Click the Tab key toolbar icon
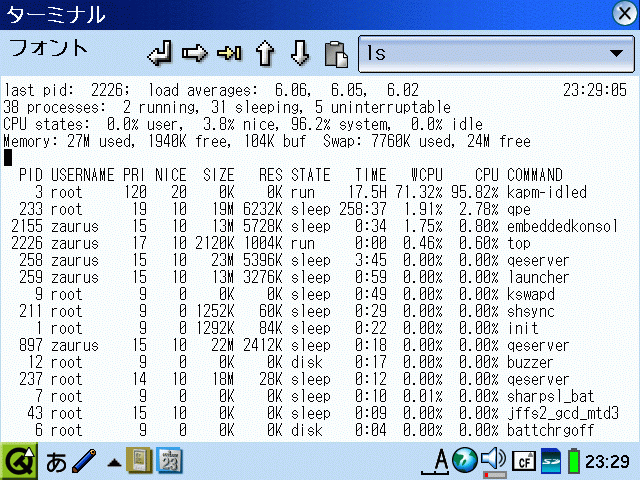Image resolution: width=640 pixels, height=480 pixels. click(229, 53)
